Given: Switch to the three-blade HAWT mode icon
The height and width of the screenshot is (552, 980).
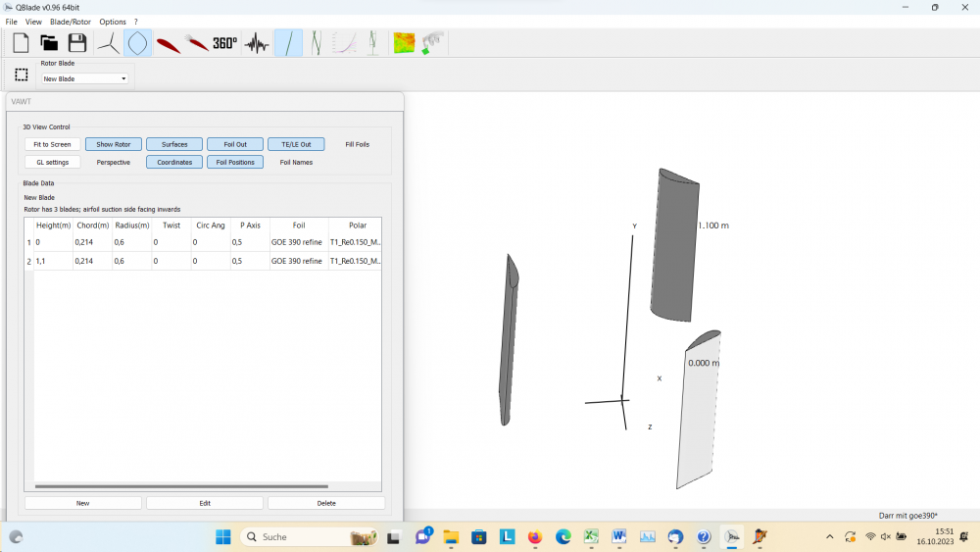Looking at the screenshot, I should pos(108,43).
